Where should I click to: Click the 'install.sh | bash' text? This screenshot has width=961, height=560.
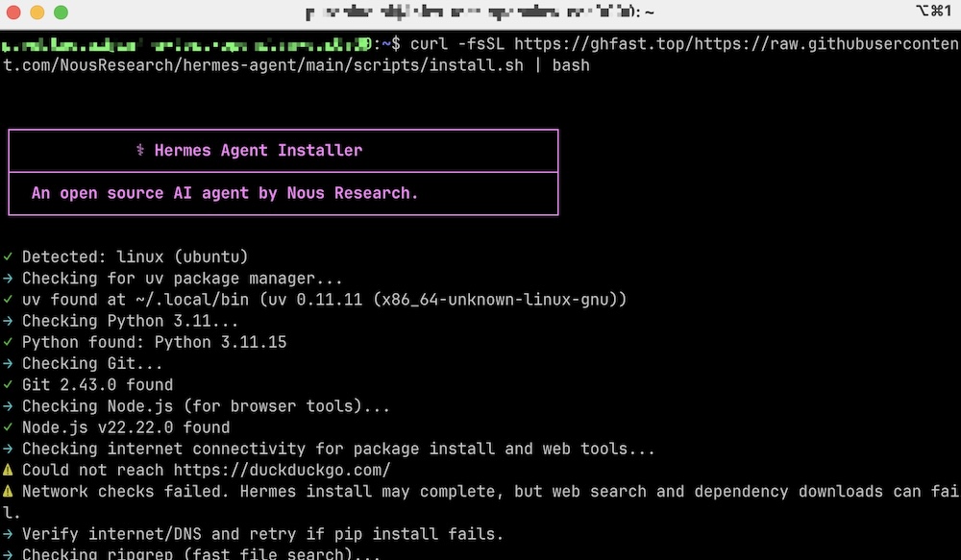(x=508, y=65)
